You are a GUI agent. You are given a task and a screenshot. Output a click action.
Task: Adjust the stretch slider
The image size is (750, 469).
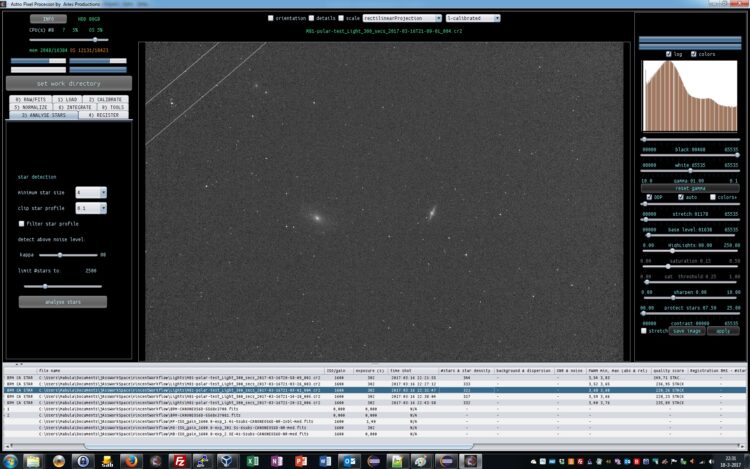pos(690,204)
